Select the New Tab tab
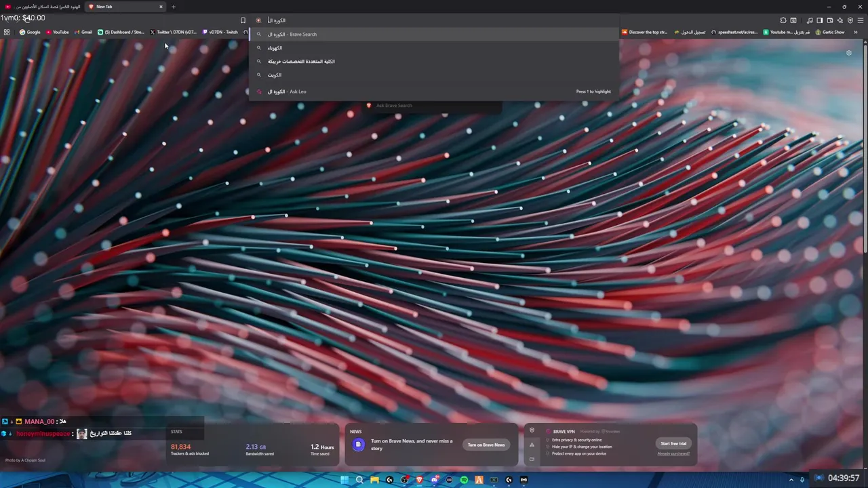 tap(126, 7)
